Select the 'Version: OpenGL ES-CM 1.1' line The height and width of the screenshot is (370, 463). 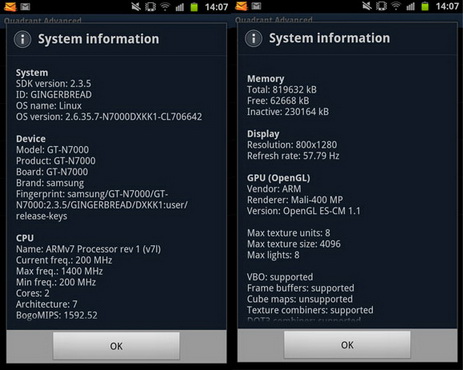click(x=304, y=211)
